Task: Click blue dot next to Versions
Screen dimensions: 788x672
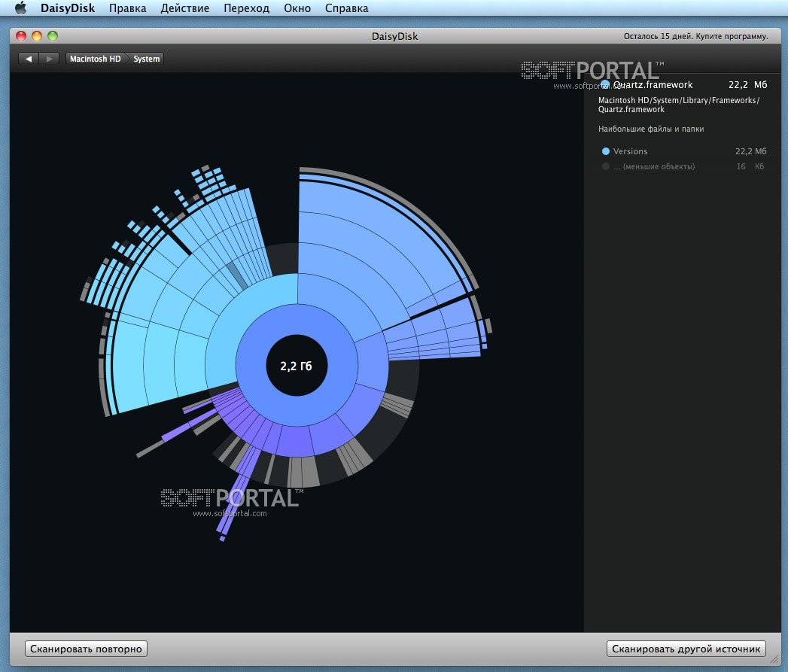Action: [x=606, y=151]
